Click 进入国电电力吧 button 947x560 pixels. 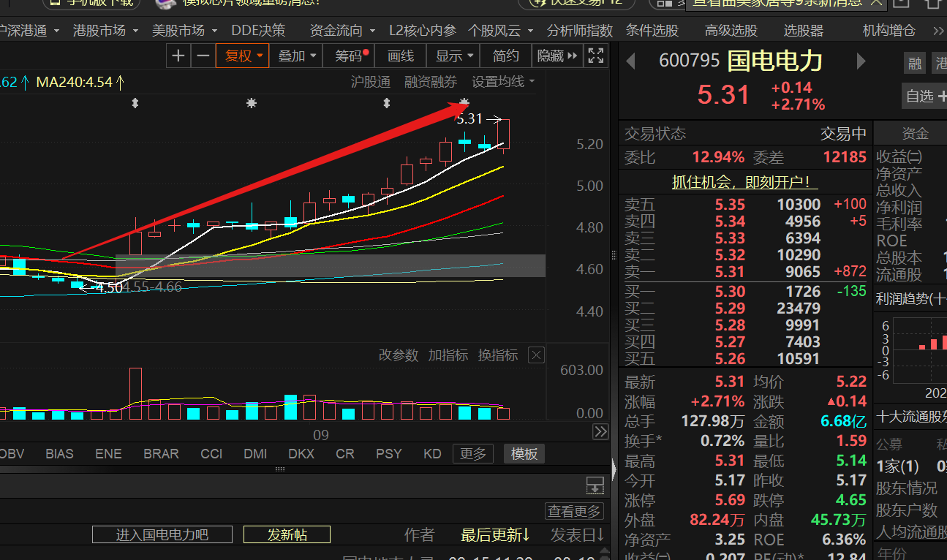click(162, 534)
